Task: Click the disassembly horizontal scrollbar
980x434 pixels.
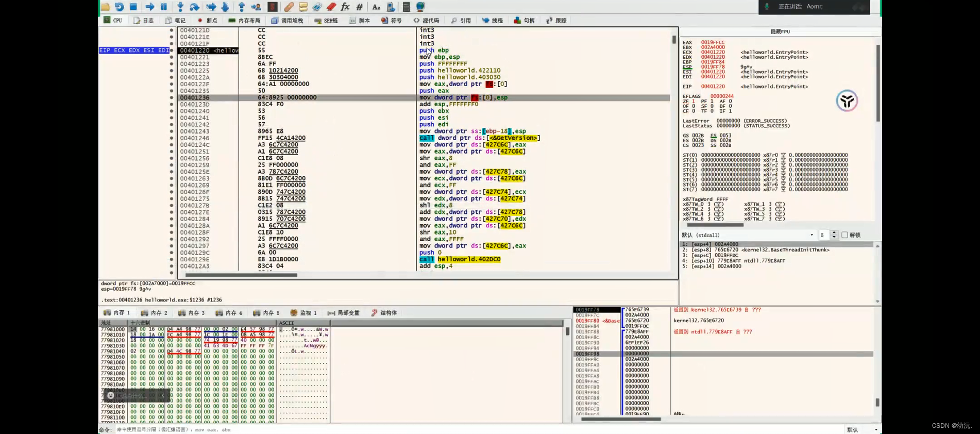Action: (x=241, y=275)
